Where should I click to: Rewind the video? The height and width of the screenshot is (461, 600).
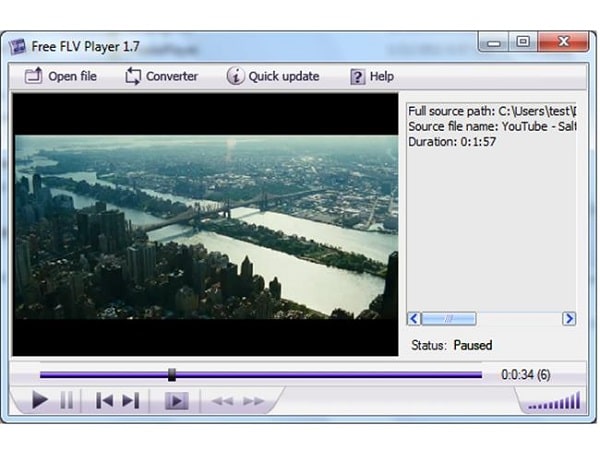[222, 401]
